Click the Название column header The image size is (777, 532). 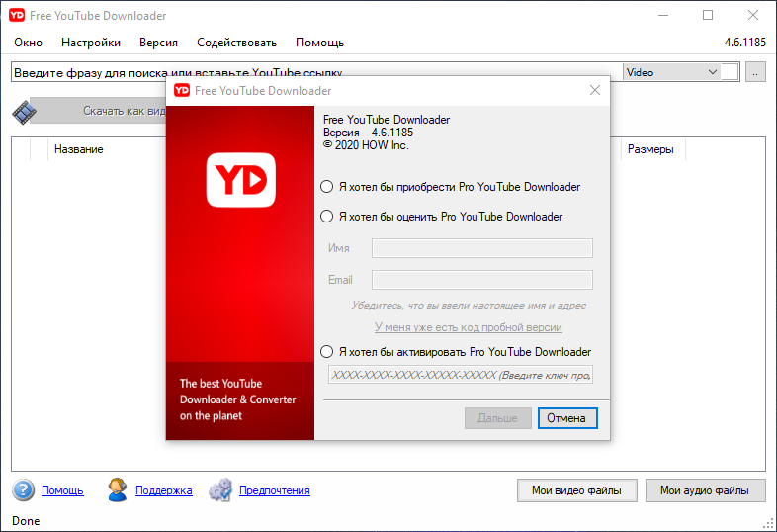pyautogui.click(x=79, y=149)
